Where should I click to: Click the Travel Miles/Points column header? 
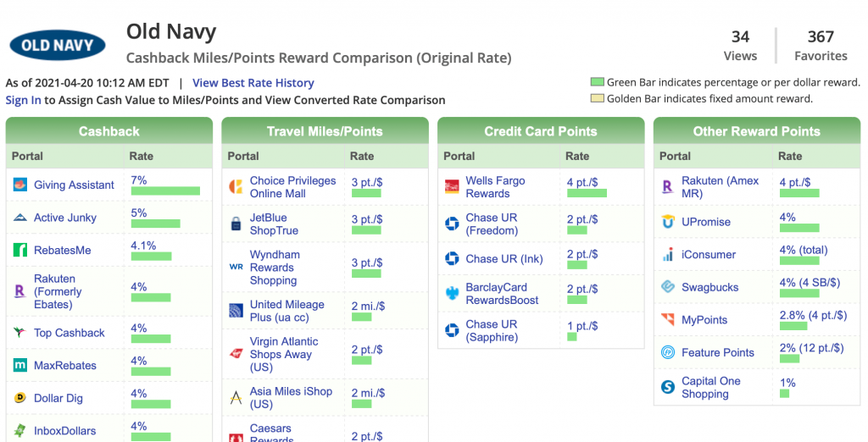point(325,131)
